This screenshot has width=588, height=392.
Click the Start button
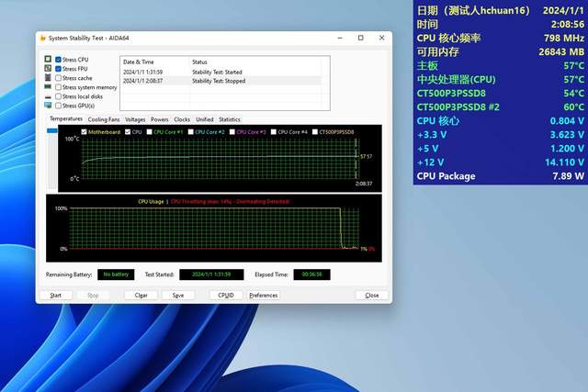click(55, 296)
